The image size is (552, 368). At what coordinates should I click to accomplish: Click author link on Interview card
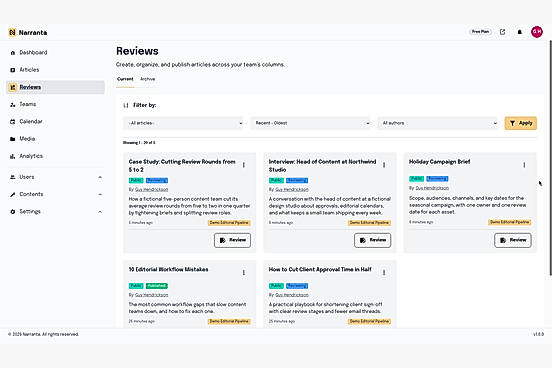pyautogui.click(x=292, y=189)
